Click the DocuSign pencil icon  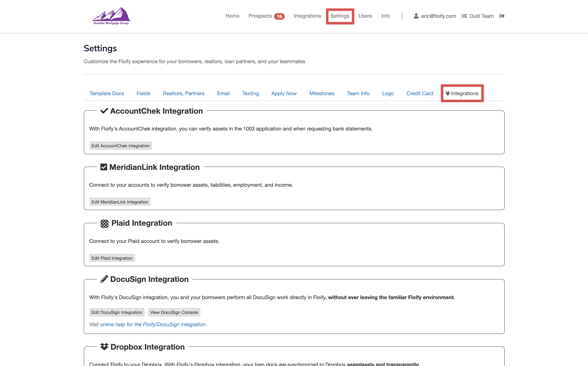click(x=104, y=279)
